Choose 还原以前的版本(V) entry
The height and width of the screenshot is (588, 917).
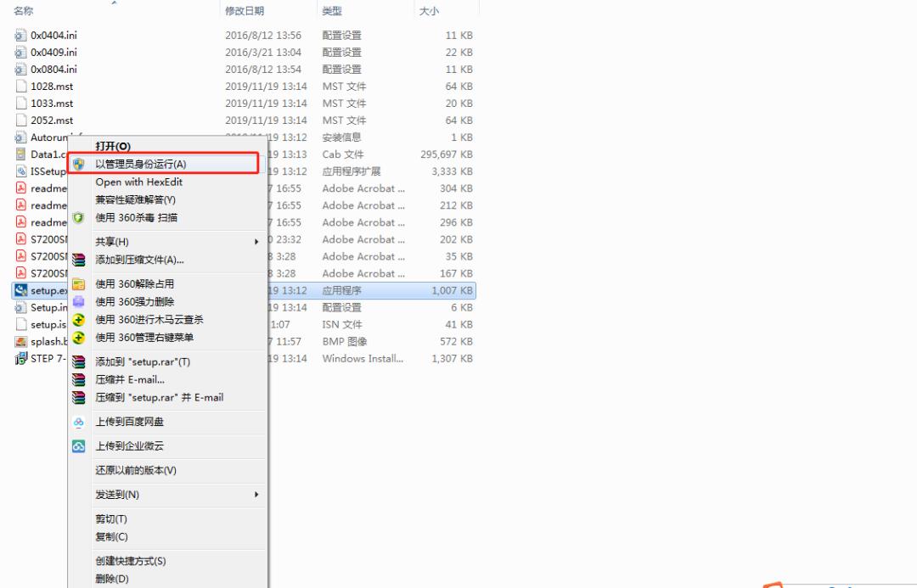tap(136, 471)
